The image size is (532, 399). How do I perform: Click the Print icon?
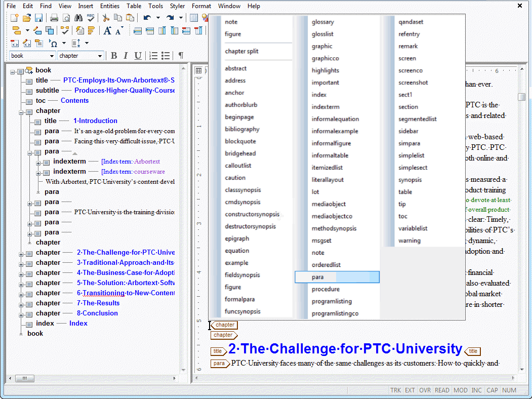tap(54, 18)
